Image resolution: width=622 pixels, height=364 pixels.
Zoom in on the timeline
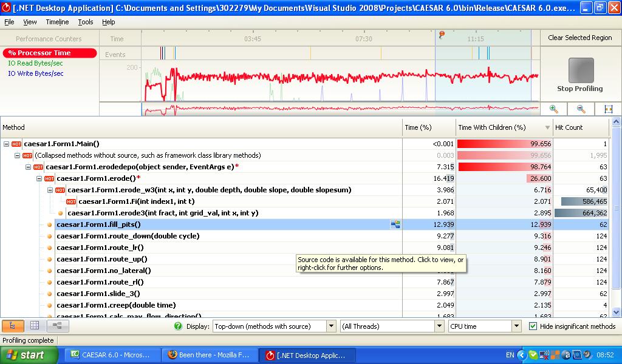coord(554,109)
